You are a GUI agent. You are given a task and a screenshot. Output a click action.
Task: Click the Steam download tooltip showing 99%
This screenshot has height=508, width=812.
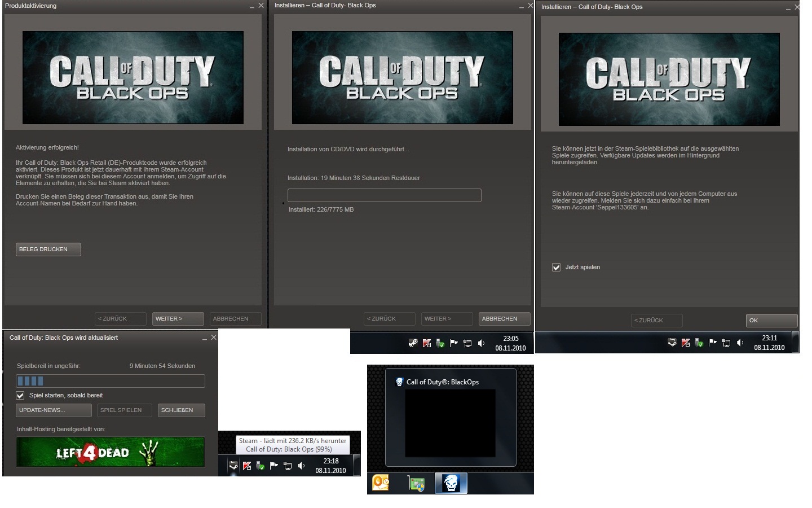[293, 445]
